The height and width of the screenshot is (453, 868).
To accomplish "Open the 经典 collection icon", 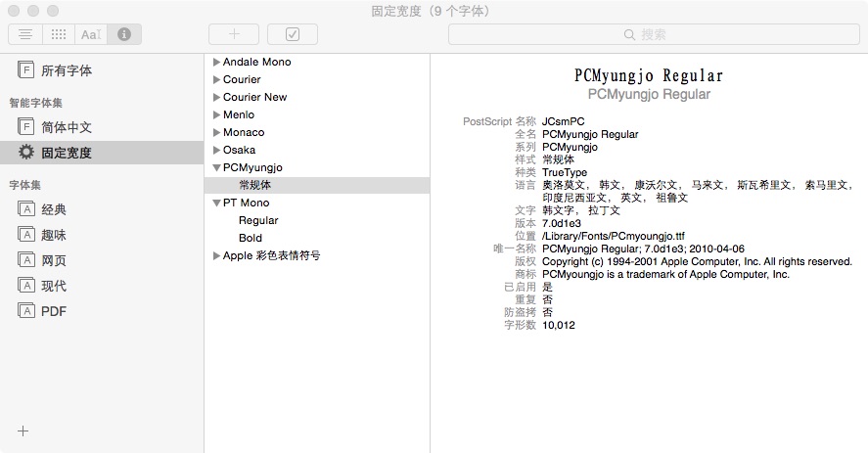I will tap(26, 208).
